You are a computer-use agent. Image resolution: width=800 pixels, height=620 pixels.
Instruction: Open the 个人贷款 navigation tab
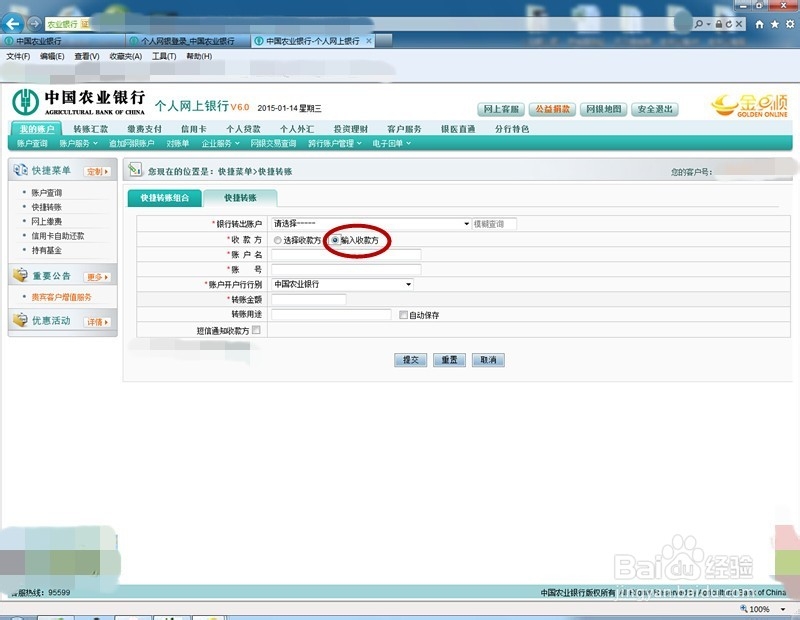pyautogui.click(x=243, y=129)
